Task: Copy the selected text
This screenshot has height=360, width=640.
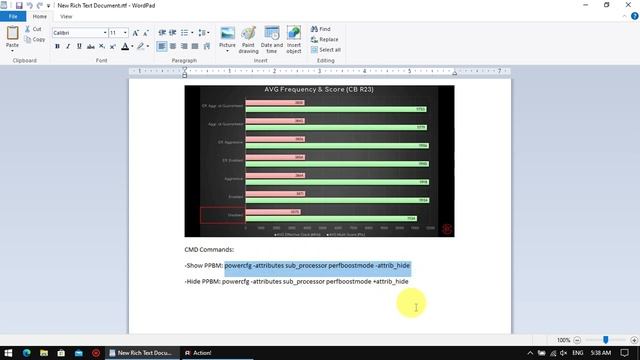Action: pyautogui.click(x=34, y=39)
